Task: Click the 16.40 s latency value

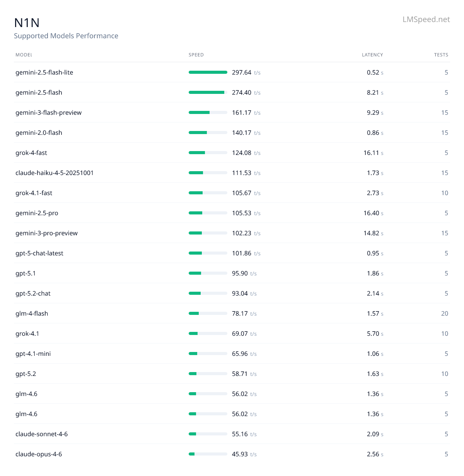Action: [374, 213]
